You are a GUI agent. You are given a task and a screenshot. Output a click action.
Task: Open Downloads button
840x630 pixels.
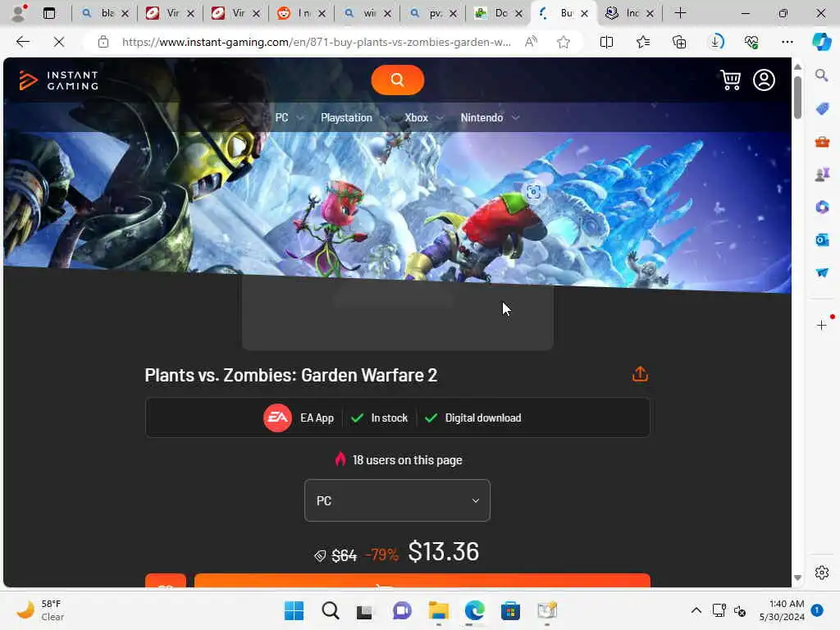pos(716,42)
